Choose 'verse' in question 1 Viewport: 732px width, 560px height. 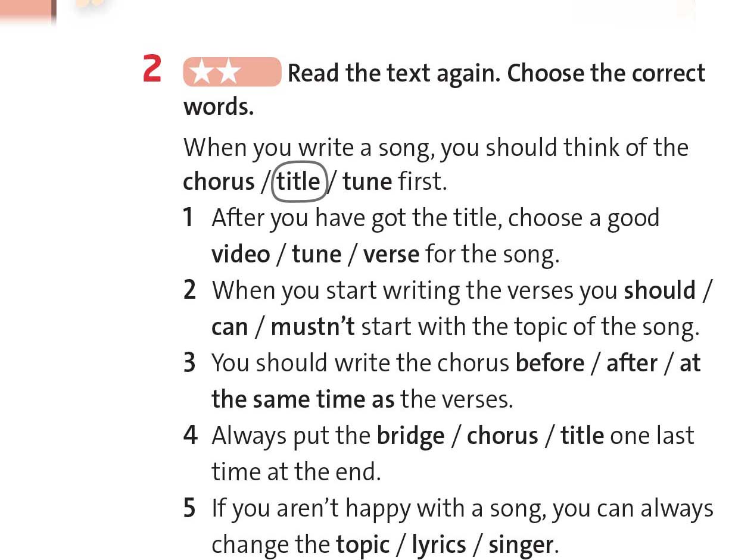coord(391,255)
